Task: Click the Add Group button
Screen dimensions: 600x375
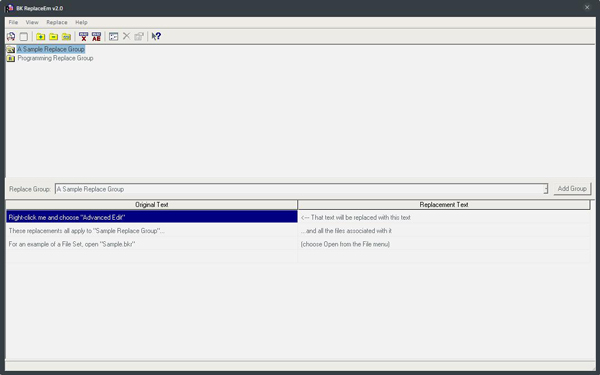Action: click(x=572, y=189)
